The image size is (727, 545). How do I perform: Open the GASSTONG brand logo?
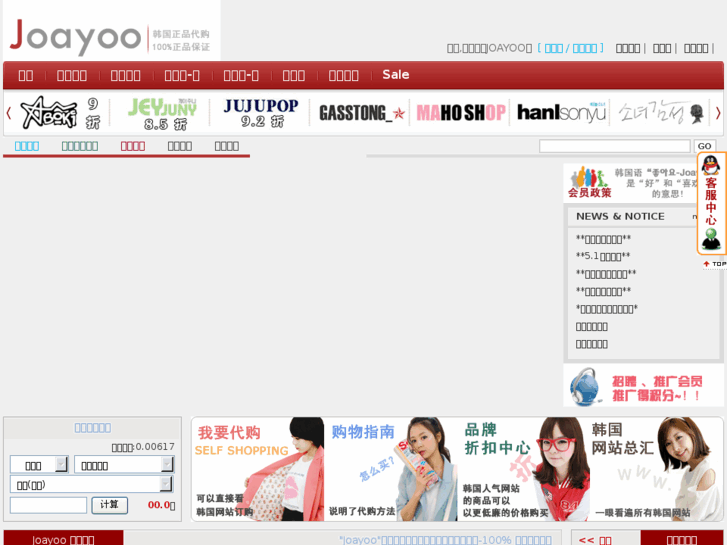point(361,113)
